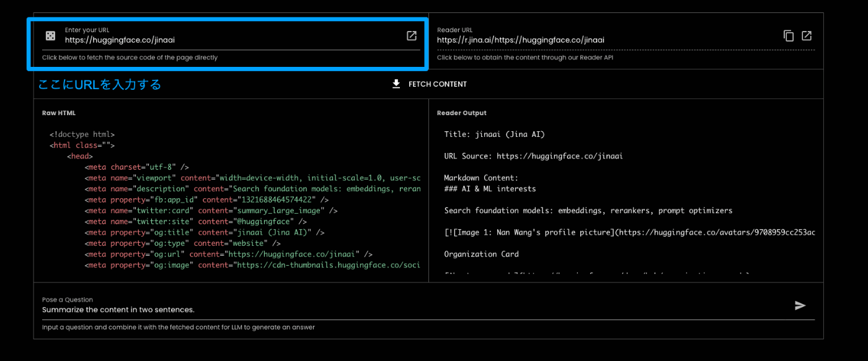The height and width of the screenshot is (361, 868).
Task: Click the og:url meta line
Action: tap(229, 254)
